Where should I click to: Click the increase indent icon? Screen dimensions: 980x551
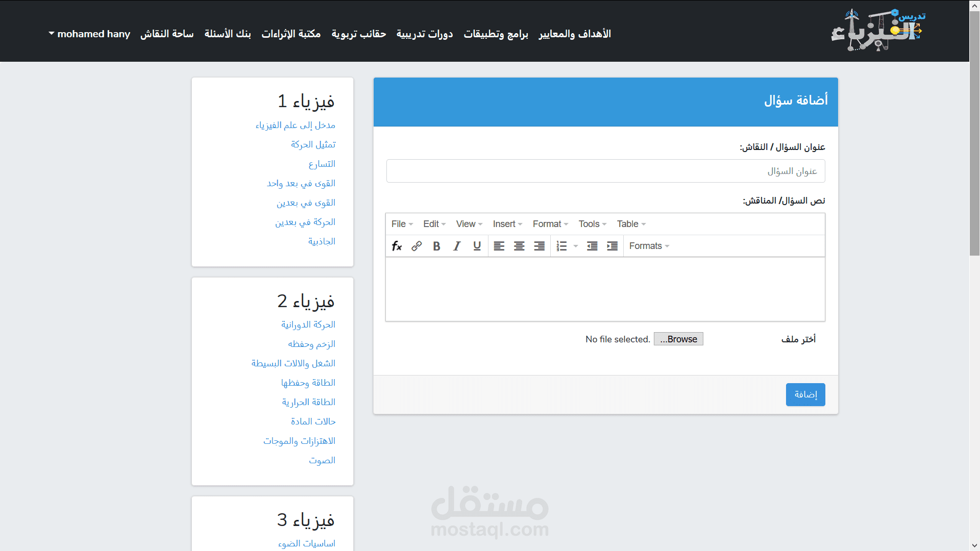pyautogui.click(x=612, y=246)
